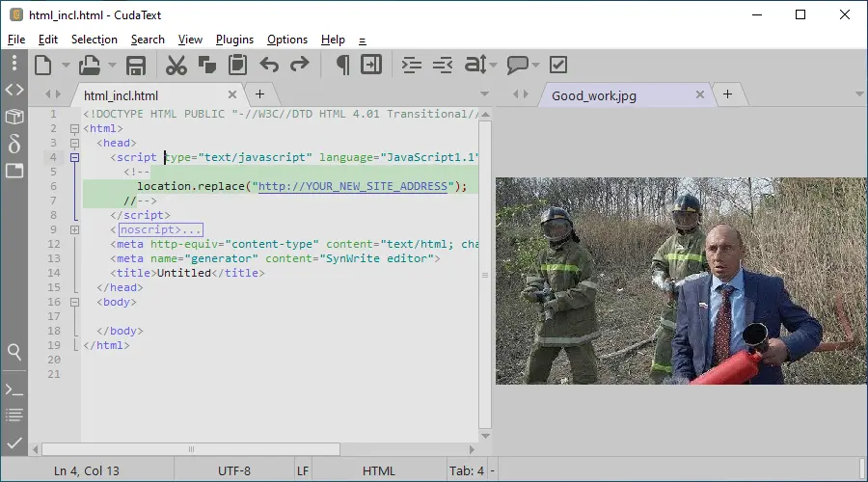
Task: Click the Undo arrow icon
Action: pyautogui.click(x=269, y=65)
